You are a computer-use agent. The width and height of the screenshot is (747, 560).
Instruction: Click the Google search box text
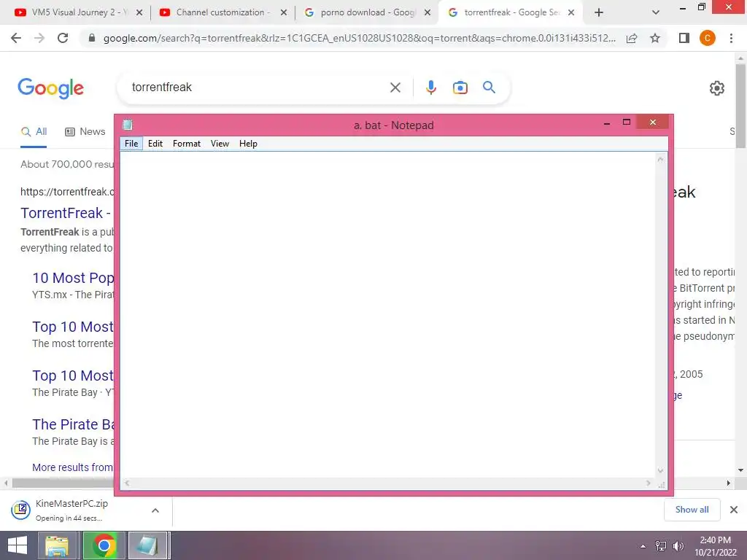[x=161, y=87]
